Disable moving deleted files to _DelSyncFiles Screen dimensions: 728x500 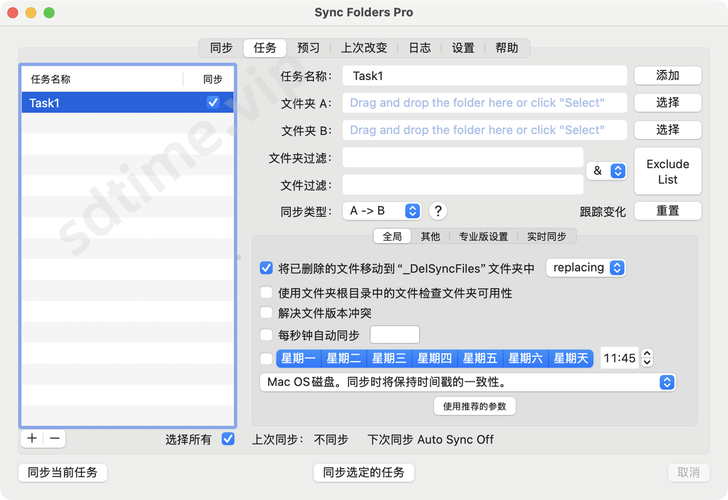coord(266,268)
